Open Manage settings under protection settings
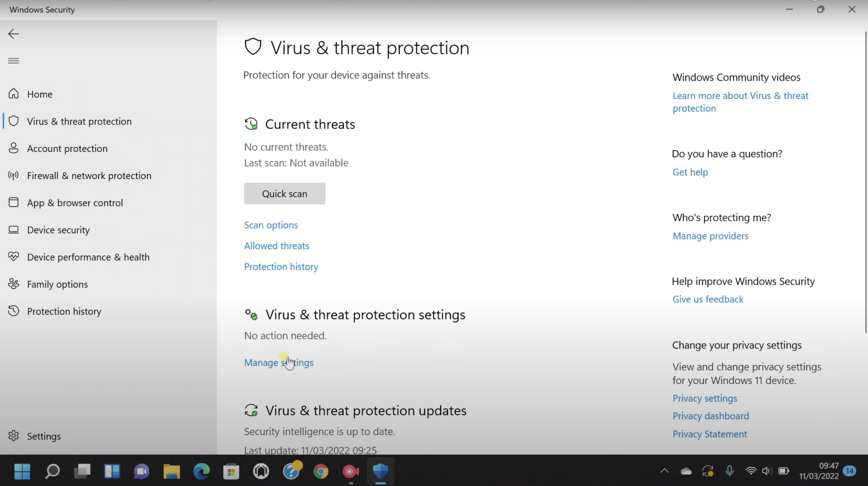 coord(279,362)
